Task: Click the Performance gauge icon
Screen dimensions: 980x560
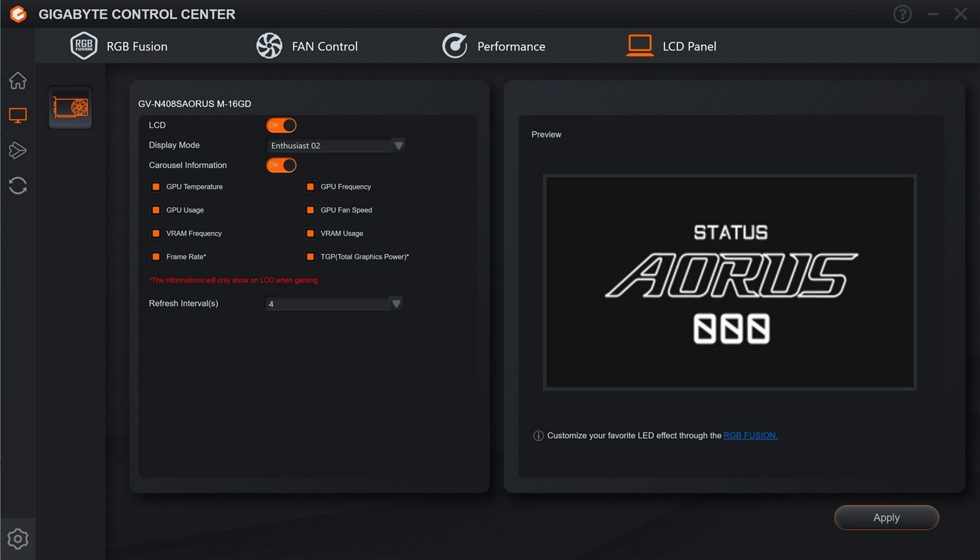Action: [454, 46]
